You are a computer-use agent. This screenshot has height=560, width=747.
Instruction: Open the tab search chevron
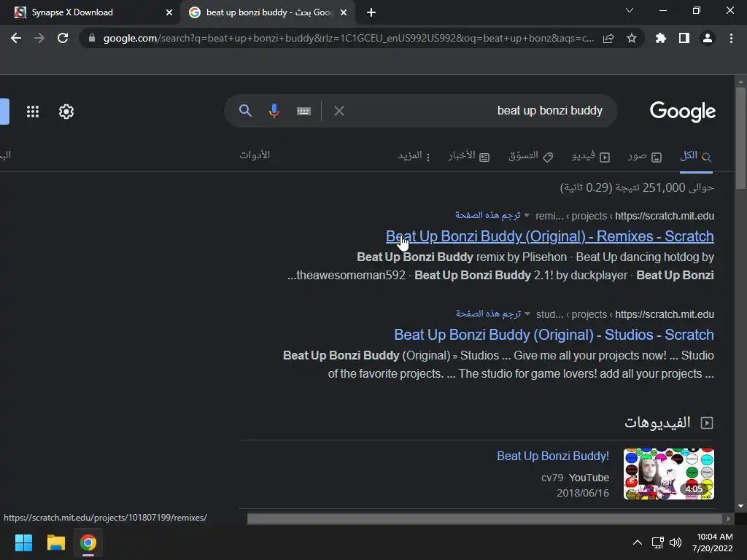point(630,10)
